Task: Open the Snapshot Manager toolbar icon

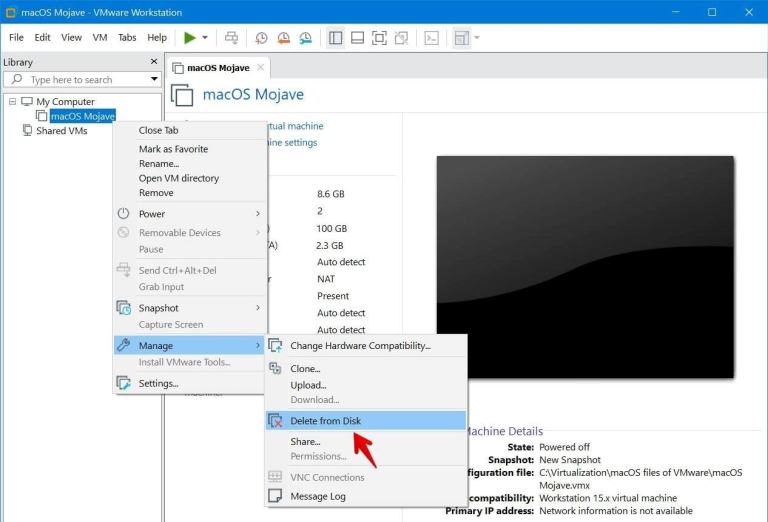Action: [305, 38]
